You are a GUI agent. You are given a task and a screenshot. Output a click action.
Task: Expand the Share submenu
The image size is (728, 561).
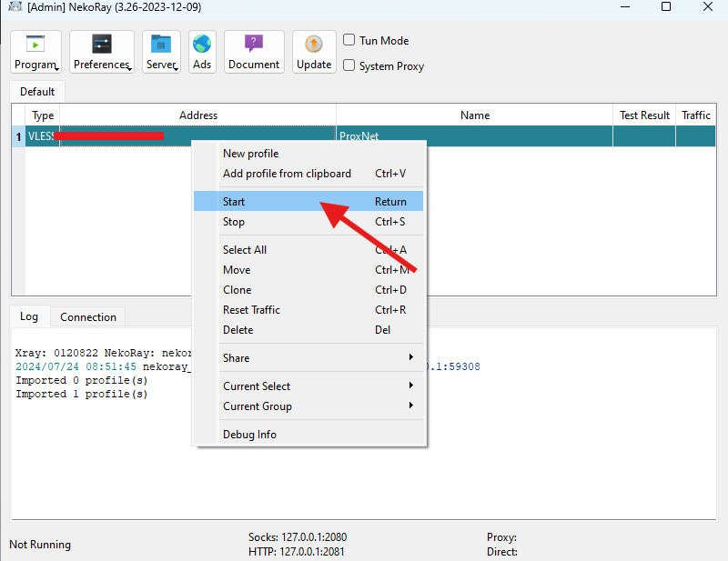pos(308,357)
